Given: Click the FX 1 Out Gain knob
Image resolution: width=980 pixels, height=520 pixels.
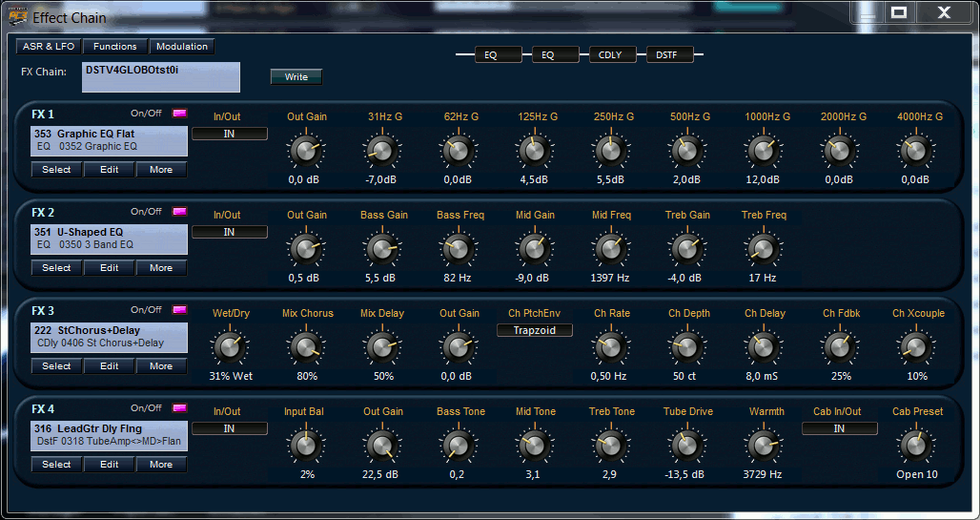Looking at the screenshot, I should pos(306,151).
